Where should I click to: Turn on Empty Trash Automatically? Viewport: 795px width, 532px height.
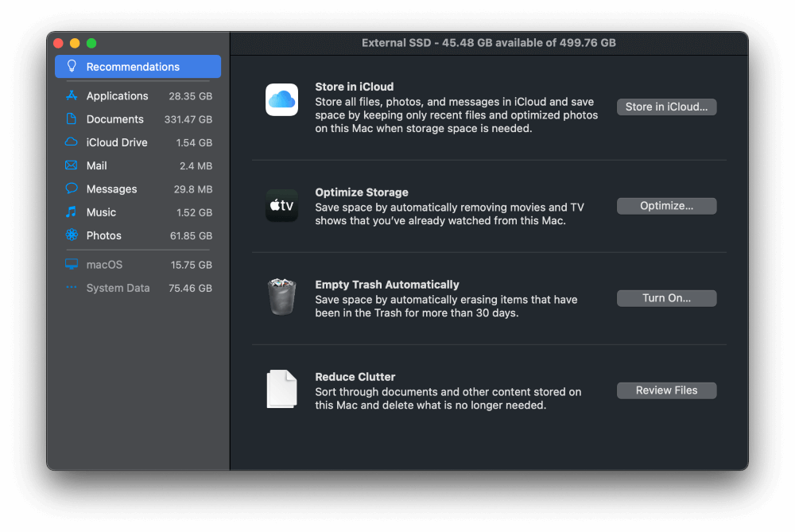(x=666, y=298)
